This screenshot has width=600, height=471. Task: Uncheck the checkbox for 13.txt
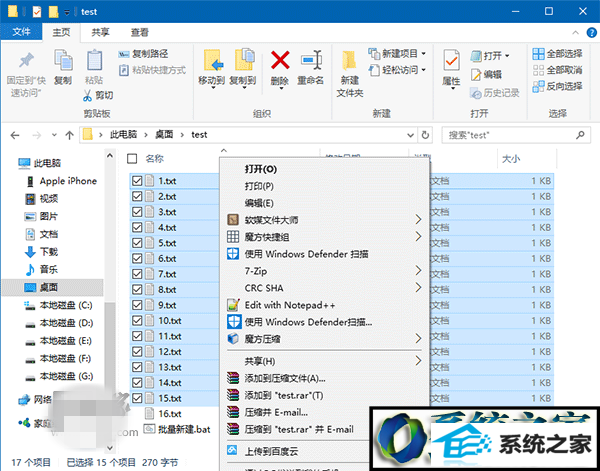coord(137,367)
